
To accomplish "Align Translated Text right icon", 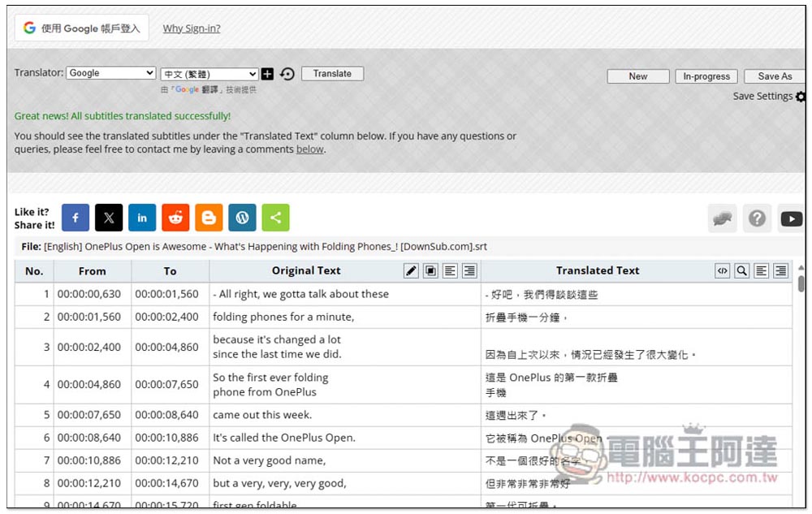I will click(781, 270).
